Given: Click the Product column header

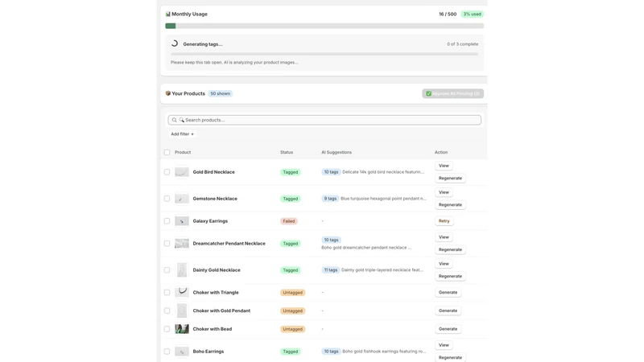Looking at the screenshot, I should click(183, 152).
